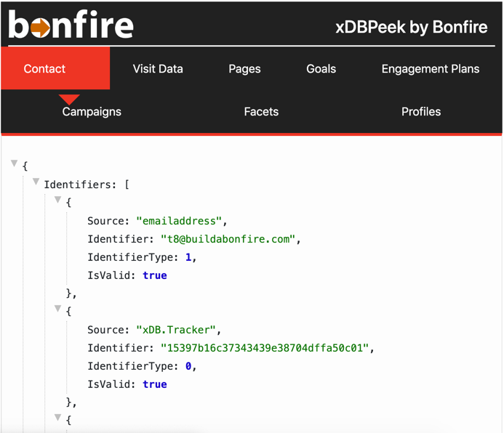Click IsValid true under xDB.Tracker
504x433 pixels.
click(x=155, y=384)
